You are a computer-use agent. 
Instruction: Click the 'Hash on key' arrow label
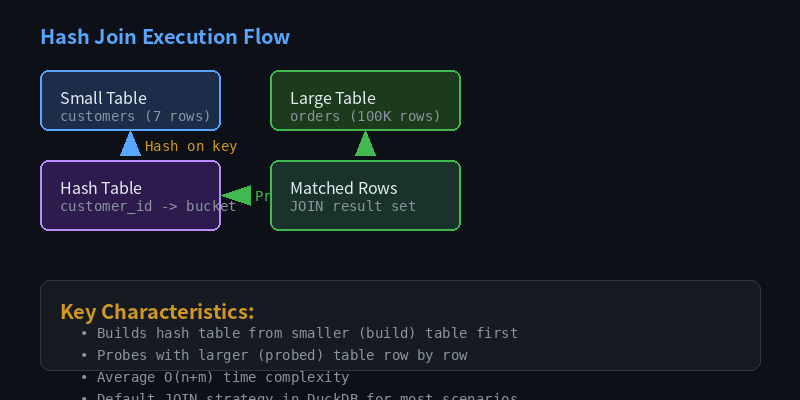[191, 146]
